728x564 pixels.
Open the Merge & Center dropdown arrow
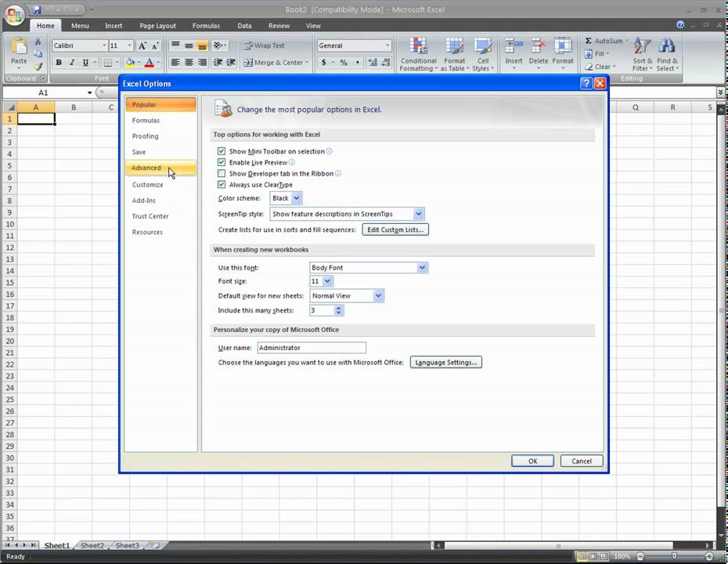(307, 62)
